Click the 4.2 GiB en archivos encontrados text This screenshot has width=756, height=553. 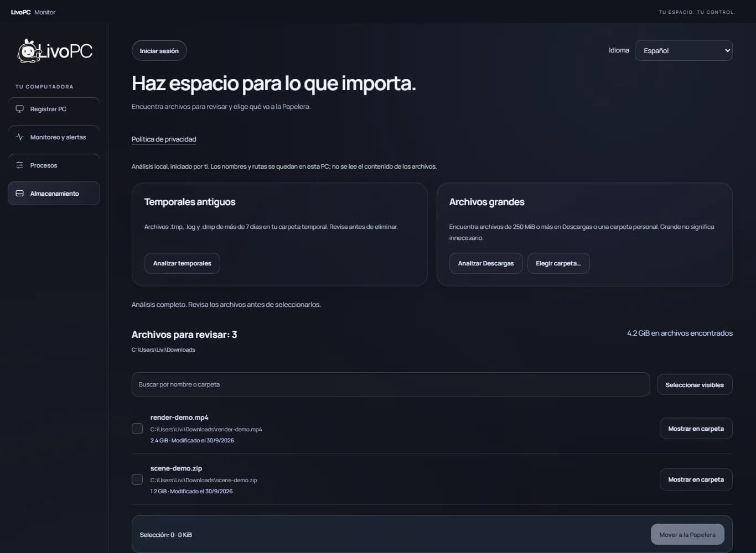[680, 333]
